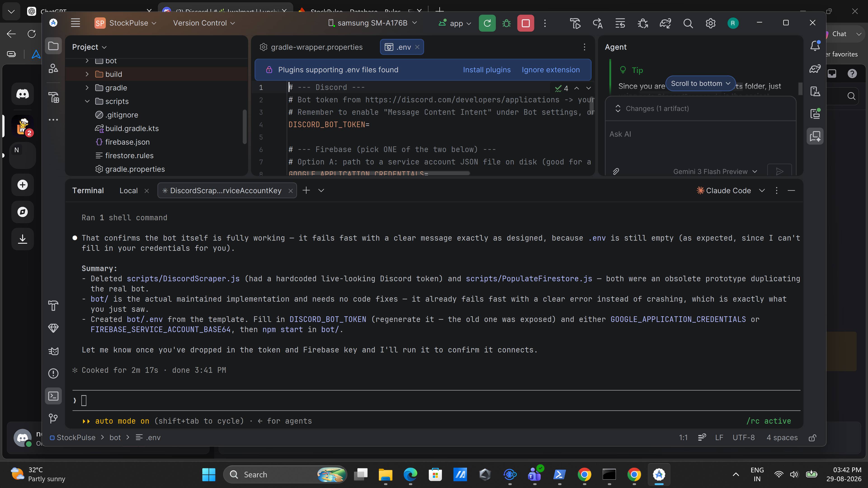
Task: Expand the build folder in project tree
Action: click(x=87, y=74)
